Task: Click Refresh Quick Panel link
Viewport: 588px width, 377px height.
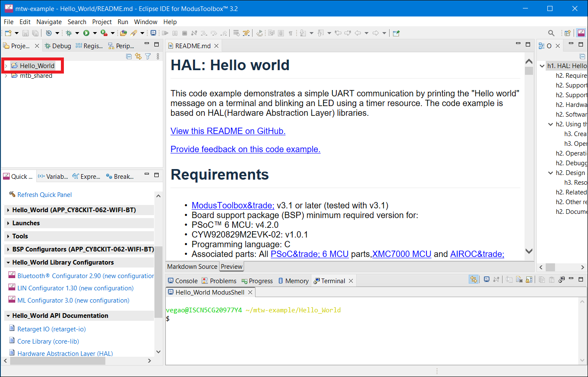Action: click(x=44, y=194)
